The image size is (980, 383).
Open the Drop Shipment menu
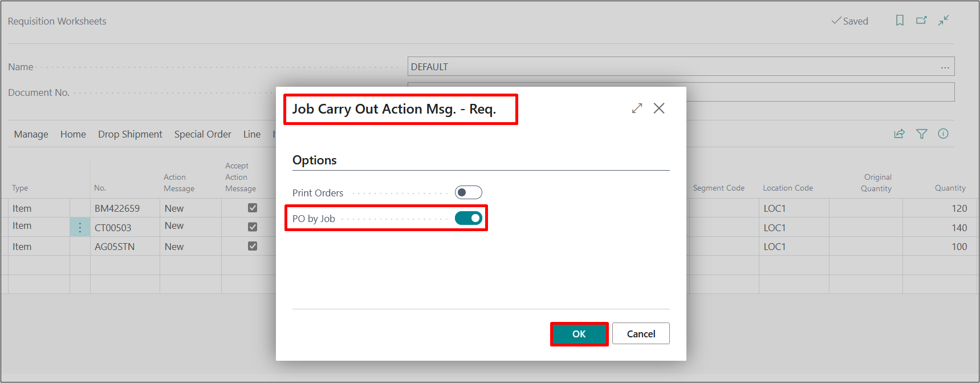pos(130,134)
